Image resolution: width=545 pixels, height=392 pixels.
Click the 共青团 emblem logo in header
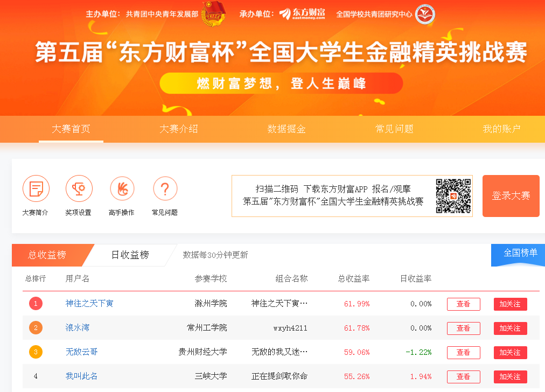click(x=214, y=14)
